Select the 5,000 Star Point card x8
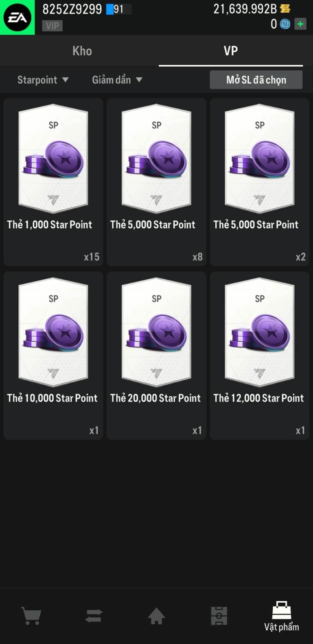 tap(156, 182)
